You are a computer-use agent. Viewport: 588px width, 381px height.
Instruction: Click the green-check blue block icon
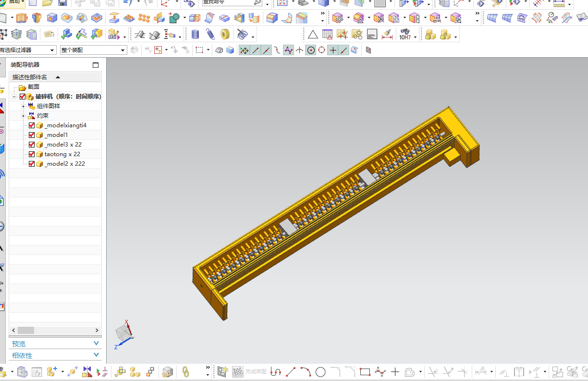tap(66, 35)
